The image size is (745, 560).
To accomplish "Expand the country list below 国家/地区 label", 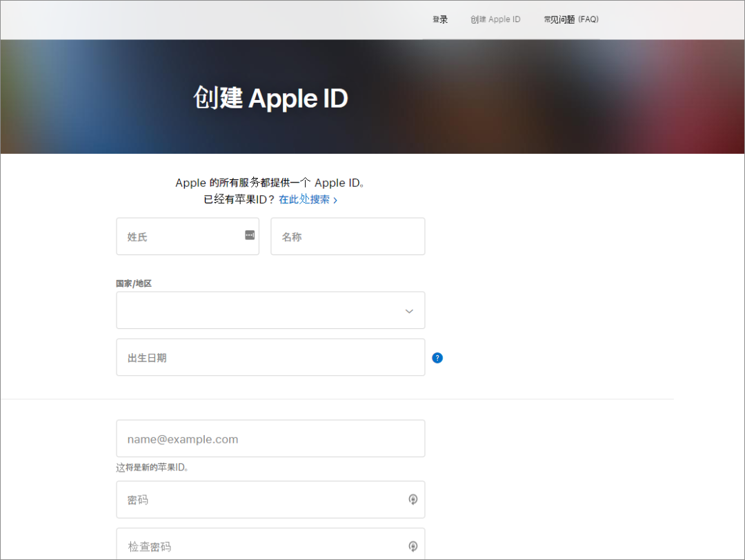I will (x=270, y=310).
